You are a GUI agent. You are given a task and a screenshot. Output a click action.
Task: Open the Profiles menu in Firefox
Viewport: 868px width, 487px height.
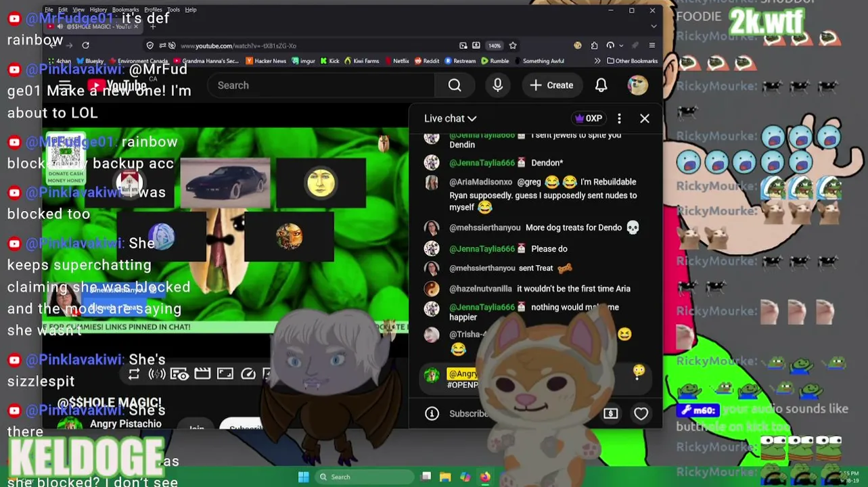click(153, 9)
